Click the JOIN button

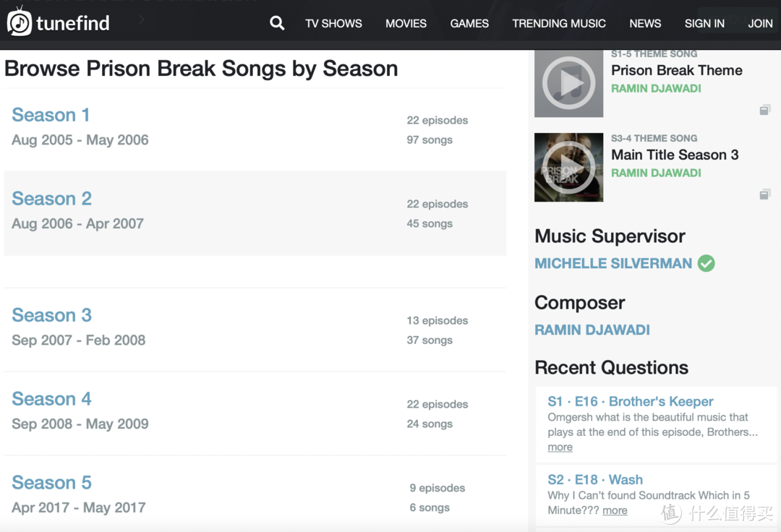point(760,23)
